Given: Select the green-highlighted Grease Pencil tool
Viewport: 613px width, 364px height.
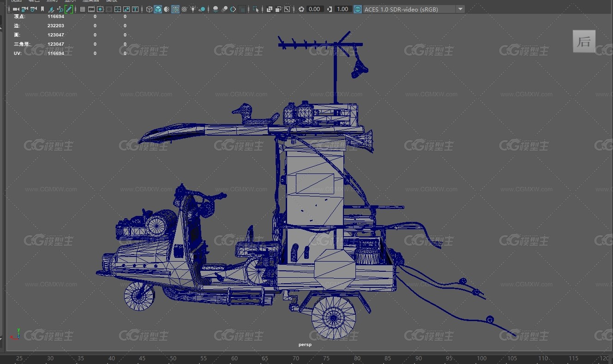Looking at the screenshot, I should pos(69,9).
